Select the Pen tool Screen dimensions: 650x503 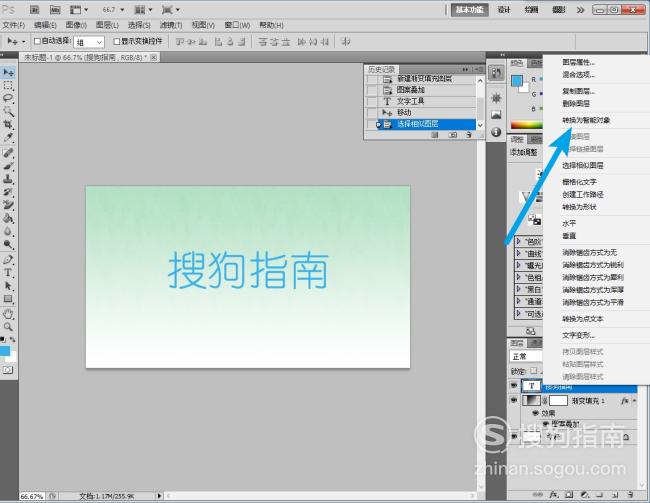tap(8, 260)
